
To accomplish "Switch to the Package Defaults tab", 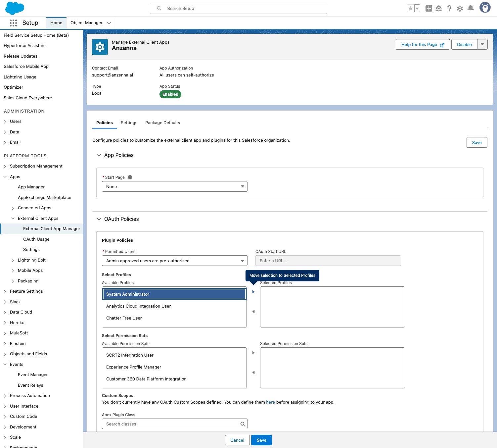I will (162, 123).
